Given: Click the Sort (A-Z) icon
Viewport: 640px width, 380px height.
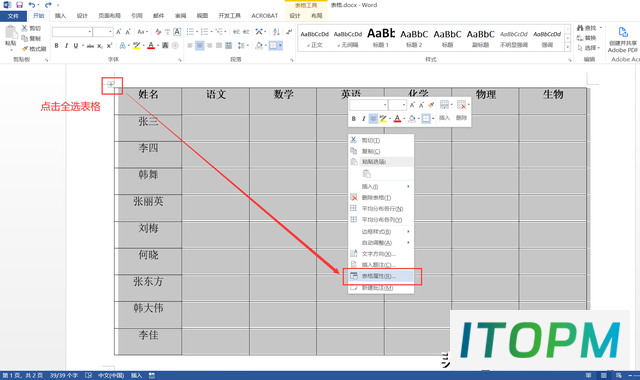Looking at the screenshot, I should pyautogui.click(x=276, y=32).
